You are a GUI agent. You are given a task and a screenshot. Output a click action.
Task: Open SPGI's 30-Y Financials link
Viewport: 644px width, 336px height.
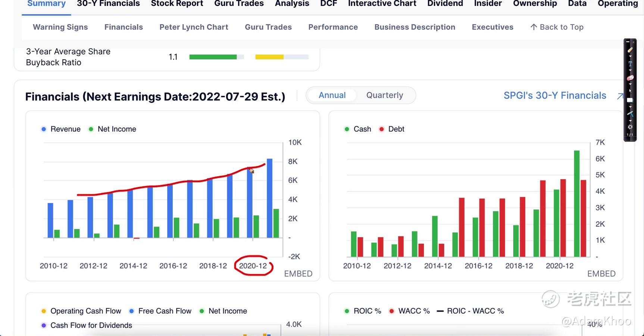[x=554, y=96]
